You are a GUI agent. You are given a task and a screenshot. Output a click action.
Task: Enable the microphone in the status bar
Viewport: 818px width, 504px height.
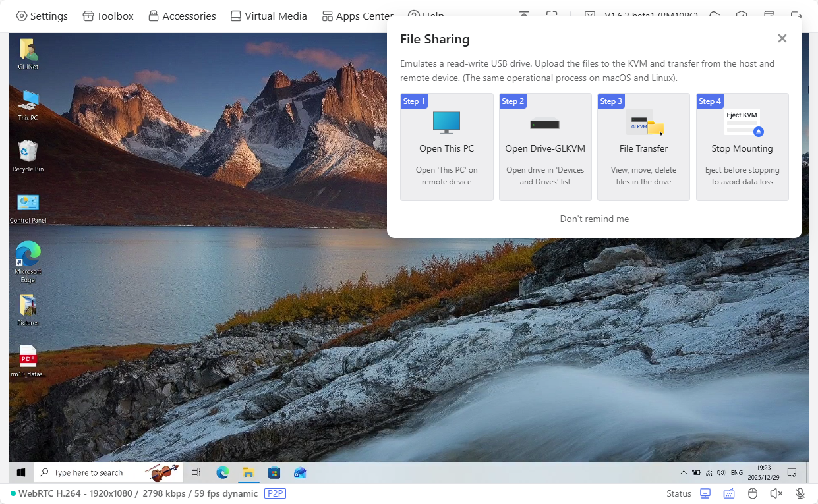click(x=800, y=493)
